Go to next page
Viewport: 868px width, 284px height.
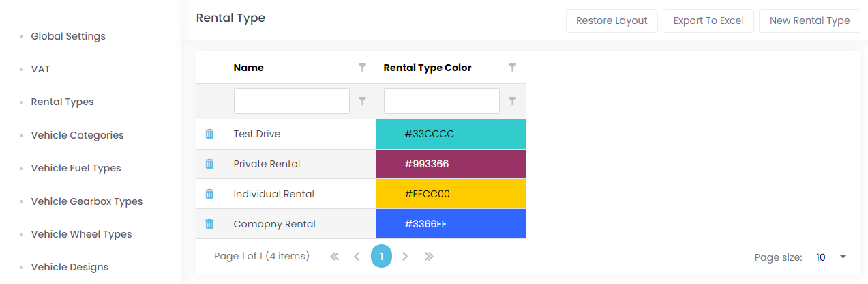(x=405, y=257)
